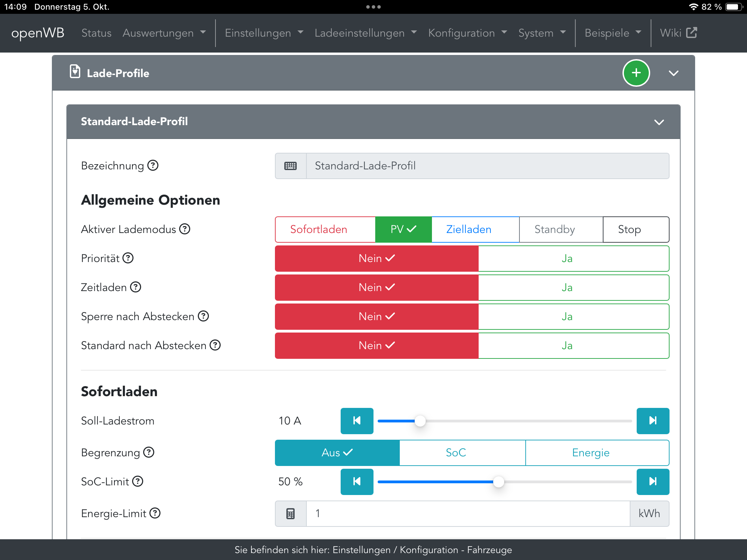Open the Status page

coord(96,33)
